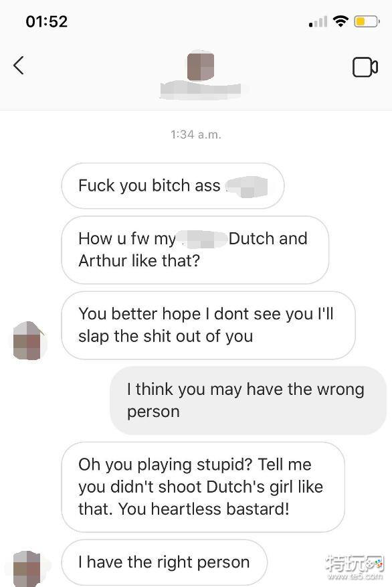Tap sender avatar beside 'I have the right person'
The width and height of the screenshot is (392, 587).
tap(27, 568)
